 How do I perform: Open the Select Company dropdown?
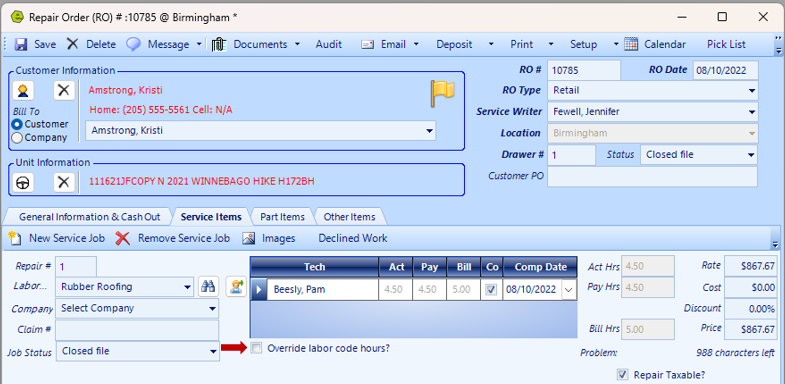[x=213, y=308]
